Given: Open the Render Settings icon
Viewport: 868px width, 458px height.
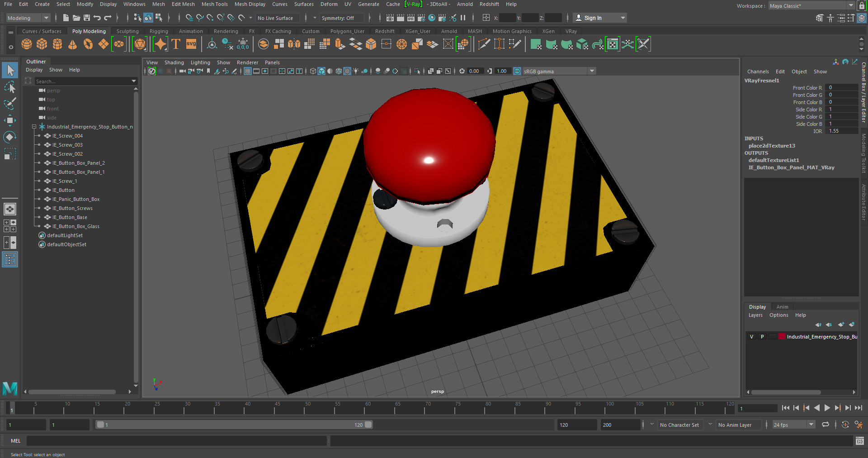Looking at the screenshot, I should [421, 18].
